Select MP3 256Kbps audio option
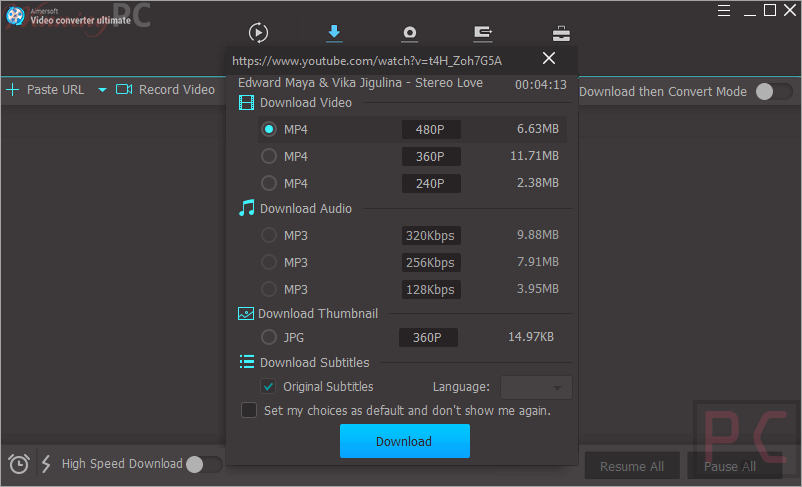This screenshot has height=487, width=802. pos(269,262)
